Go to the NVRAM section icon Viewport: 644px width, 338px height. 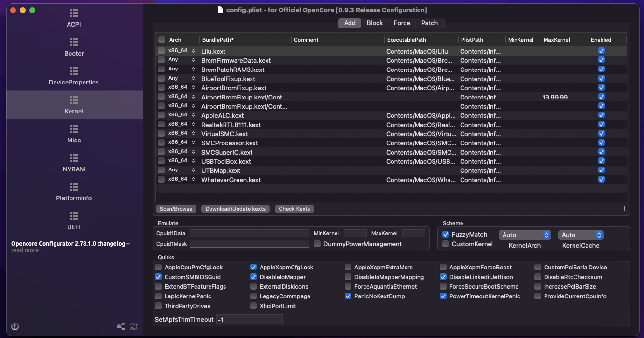coord(74,158)
